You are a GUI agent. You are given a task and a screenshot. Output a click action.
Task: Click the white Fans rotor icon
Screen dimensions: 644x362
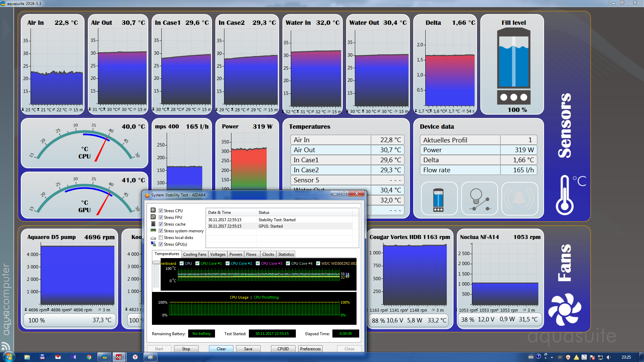pyautogui.click(x=565, y=310)
